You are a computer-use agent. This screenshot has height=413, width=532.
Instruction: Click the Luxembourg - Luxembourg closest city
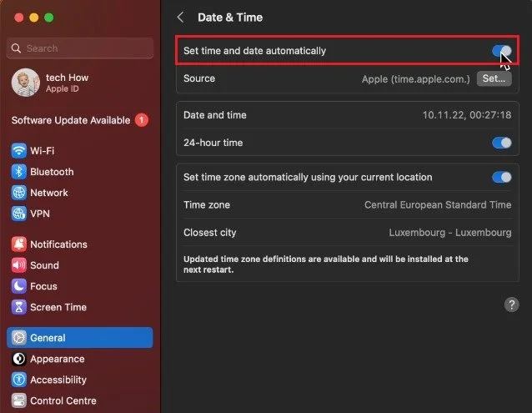[450, 233]
